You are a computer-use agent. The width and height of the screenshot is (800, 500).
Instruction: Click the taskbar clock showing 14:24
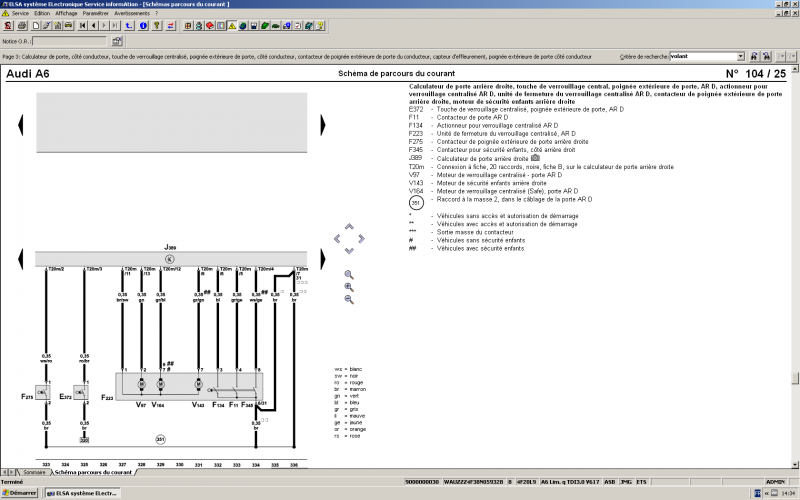pyautogui.click(x=787, y=493)
